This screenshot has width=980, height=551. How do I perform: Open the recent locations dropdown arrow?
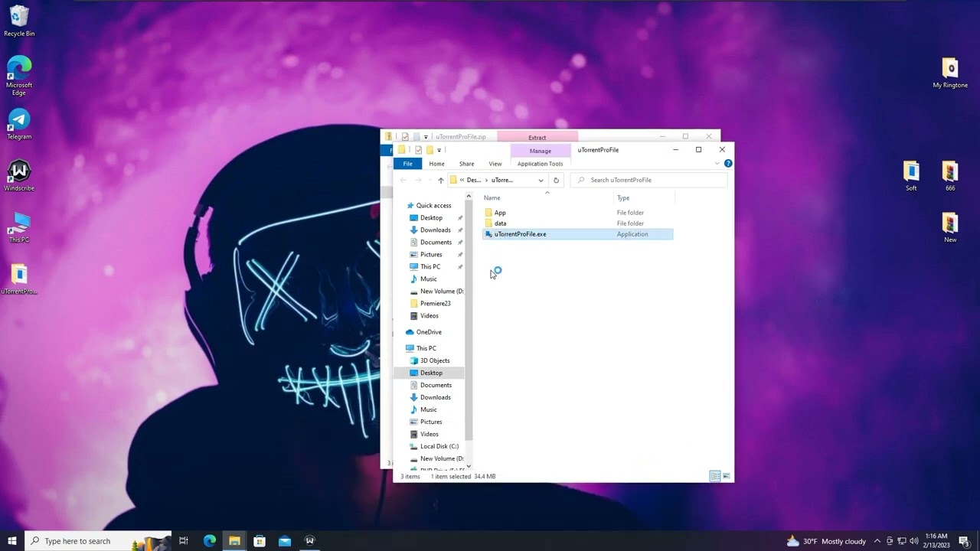(x=430, y=180)
